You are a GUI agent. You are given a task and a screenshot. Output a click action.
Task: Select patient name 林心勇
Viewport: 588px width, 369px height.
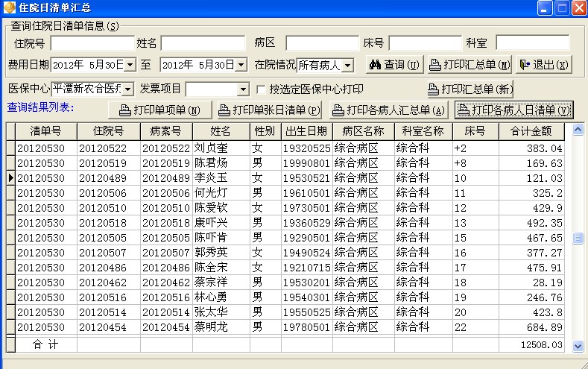[211, 297]
